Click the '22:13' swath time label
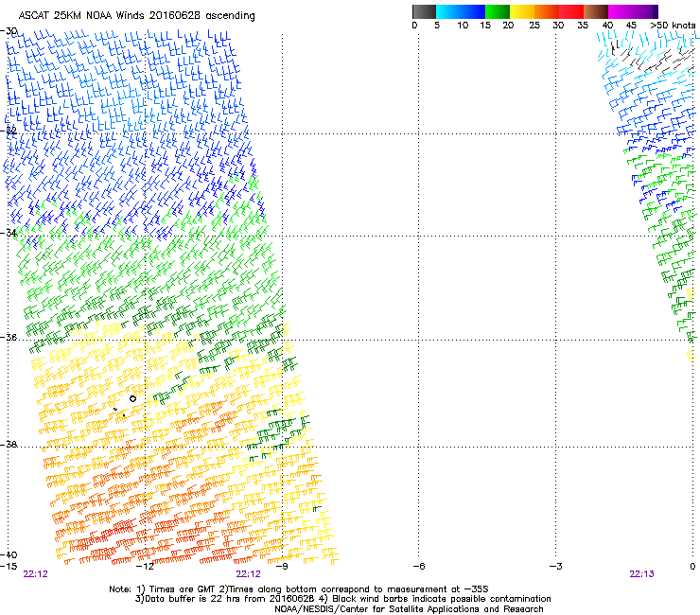Screen dimensions: 700x615 point(641,574)
